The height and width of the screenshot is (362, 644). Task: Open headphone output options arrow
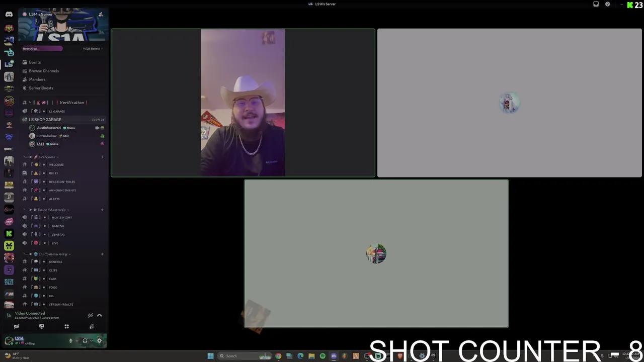91,341
